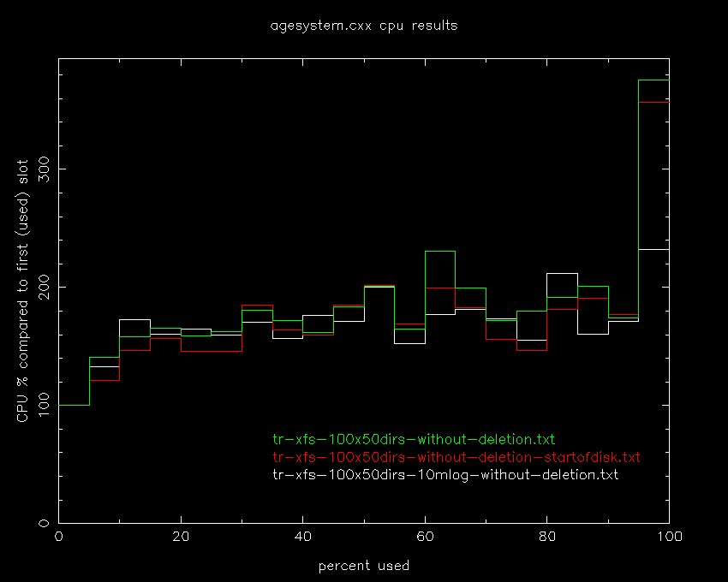The image size is (728, 582).
Task: Click x-axis tick label 60
Action: pyautogui.click(x=425, y=537)
